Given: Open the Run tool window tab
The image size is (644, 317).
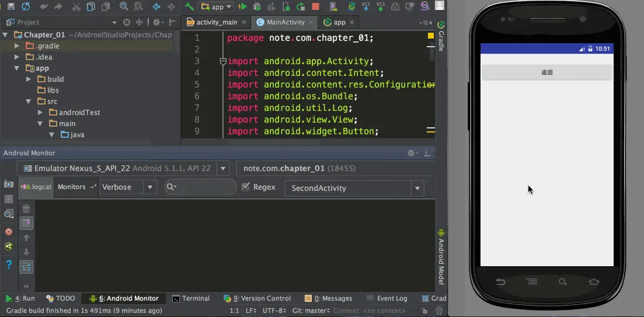Looking at the screenshot, I should tap(20, 298).
